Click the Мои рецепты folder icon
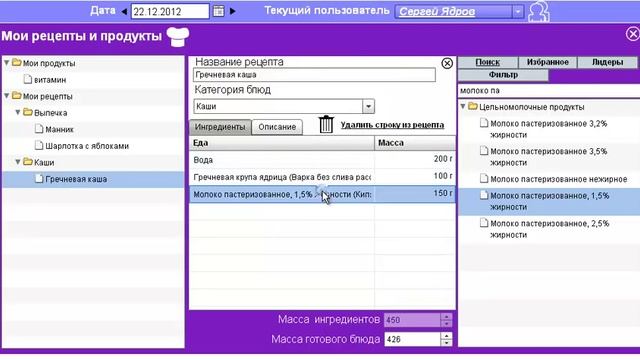 point(17,96)
